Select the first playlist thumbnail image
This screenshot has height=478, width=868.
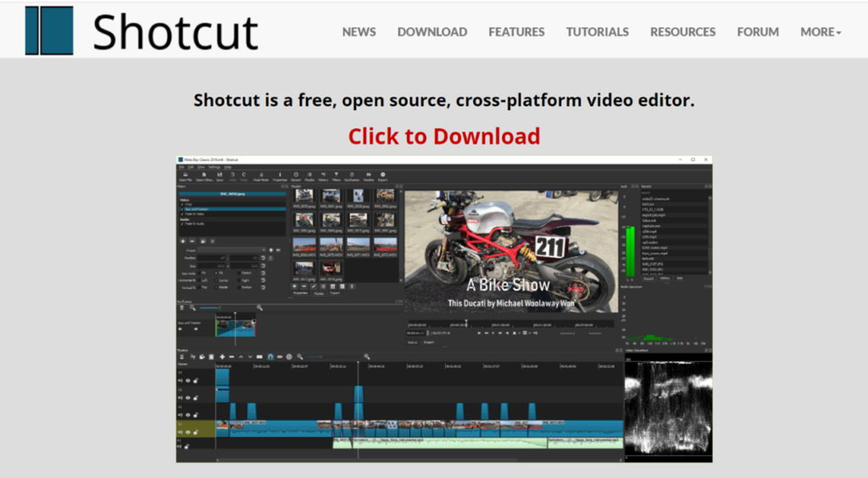tap(304, 196)
